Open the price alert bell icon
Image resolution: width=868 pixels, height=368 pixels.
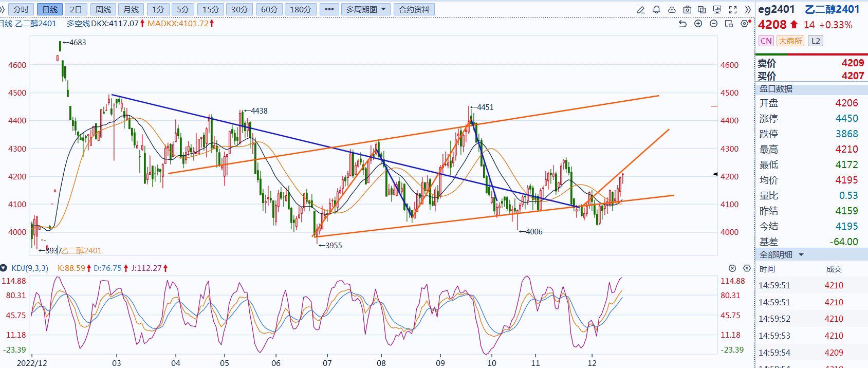[x=656, y=10]
